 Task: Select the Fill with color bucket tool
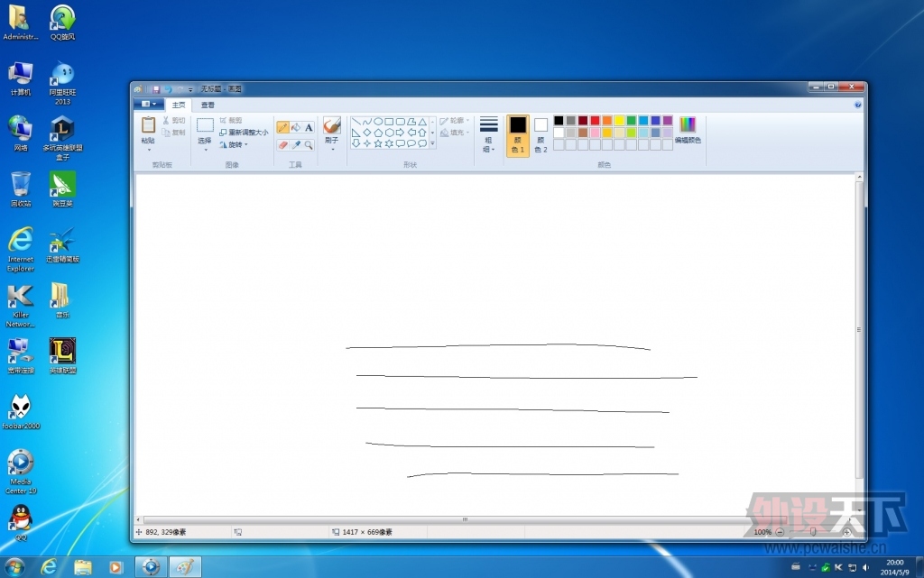[x=296, y=128]
